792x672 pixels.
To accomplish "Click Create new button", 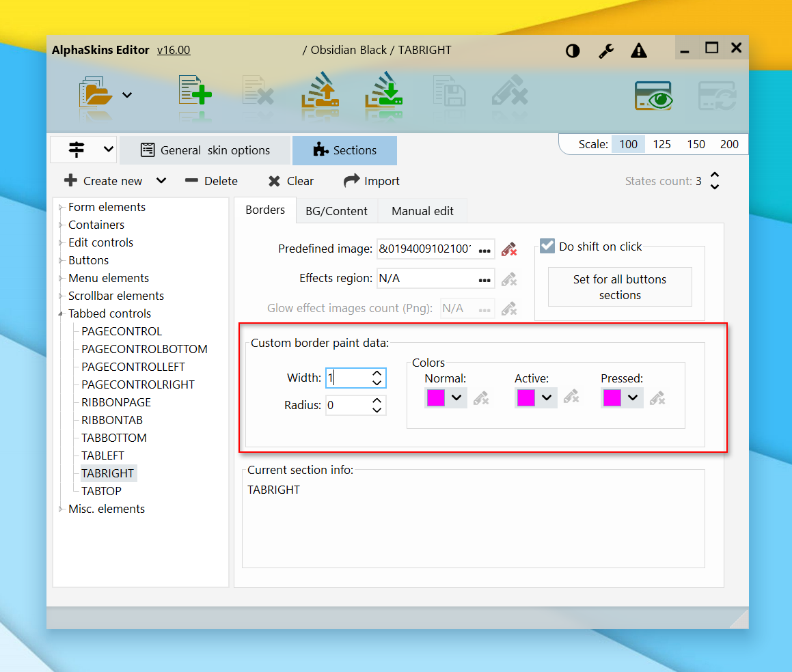I will pyautogui.click(x=103, y=181).
